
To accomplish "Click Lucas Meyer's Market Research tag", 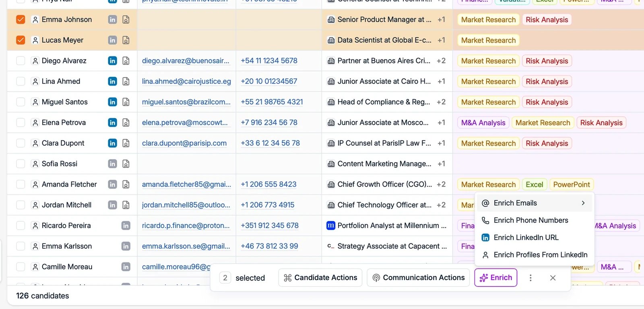I will click(x=488, y=40).
